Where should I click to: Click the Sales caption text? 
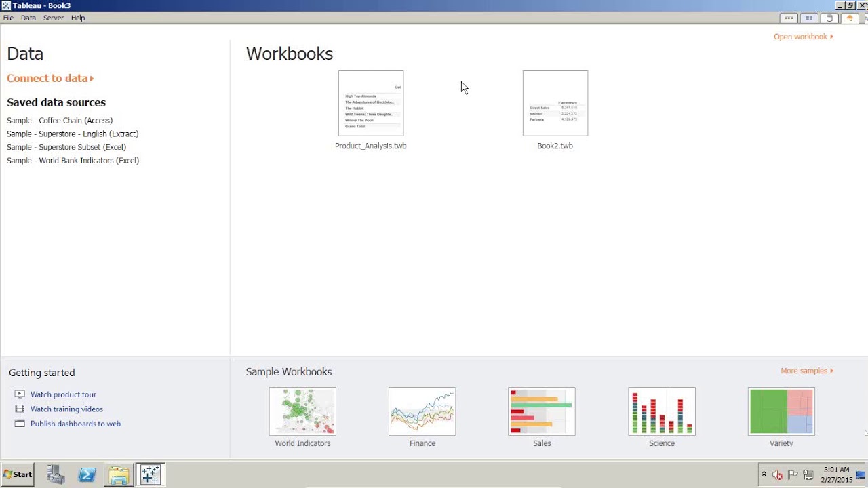pyautogui.click(x=542, y=443)
